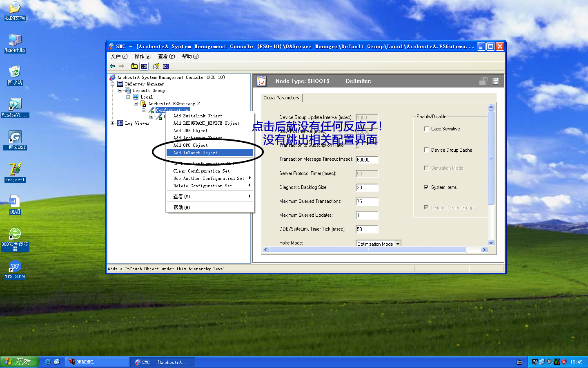
Task: Click the Help question-mark toolbar icon
Action: [156, 66]
